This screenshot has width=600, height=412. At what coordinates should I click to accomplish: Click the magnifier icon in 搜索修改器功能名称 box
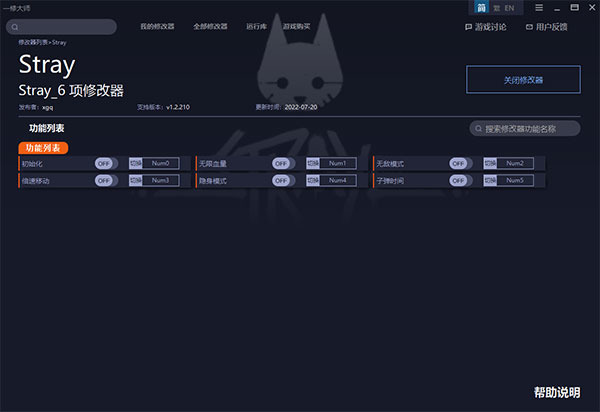(478, 129)
